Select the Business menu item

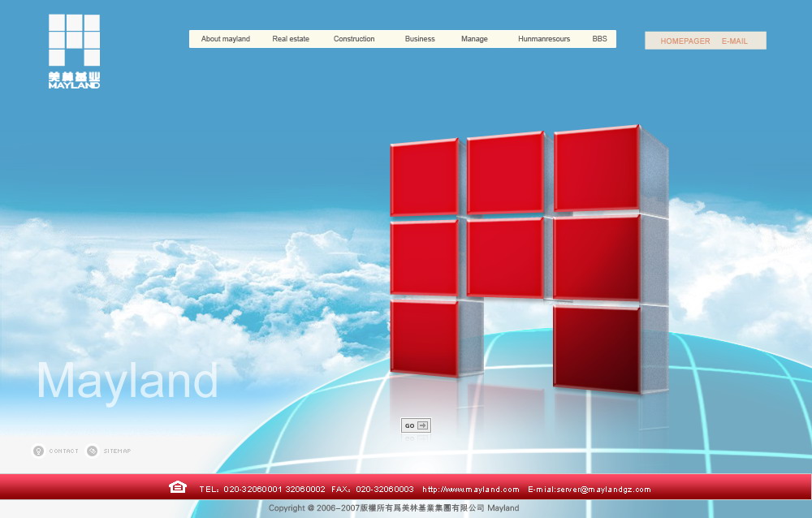pyautogui.click(x=420, y=39)
